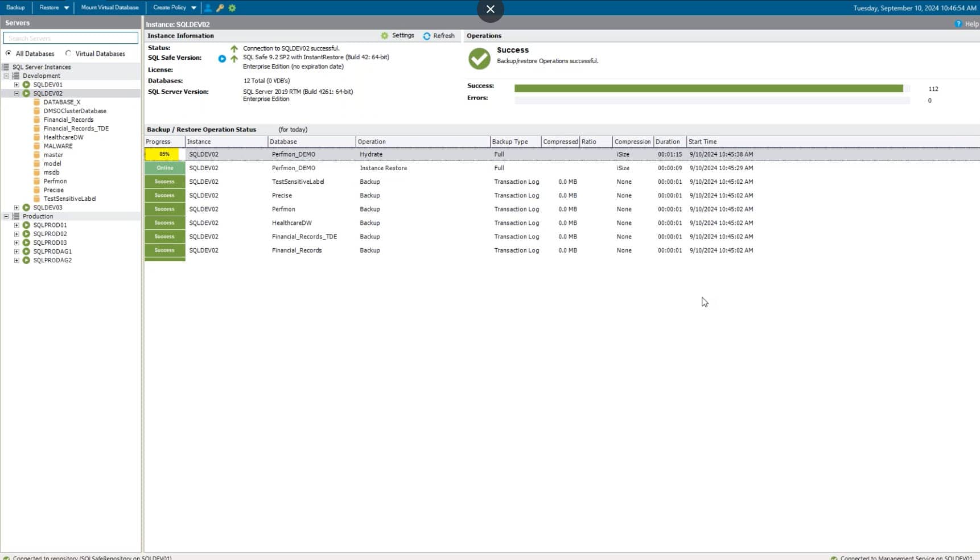Open the Create Policy dropdown arrow
Image resolution: width=980 pixels, height=560 pixels.
click(193, 8)
